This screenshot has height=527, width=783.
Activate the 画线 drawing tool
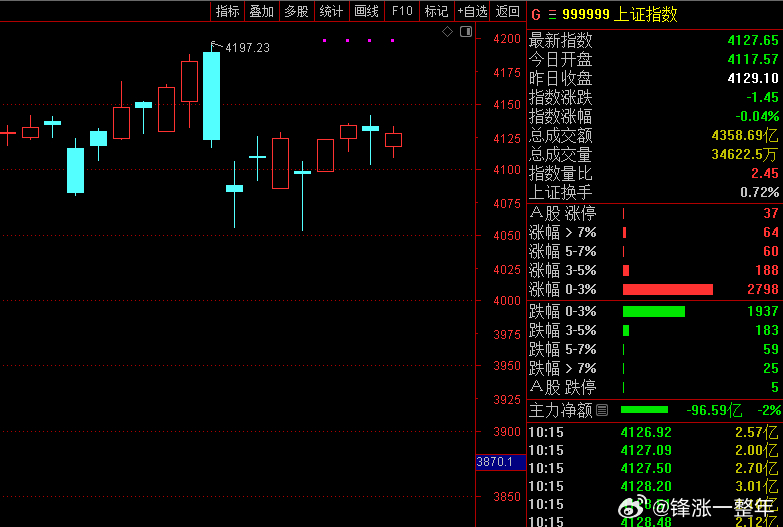pos(367,11)
